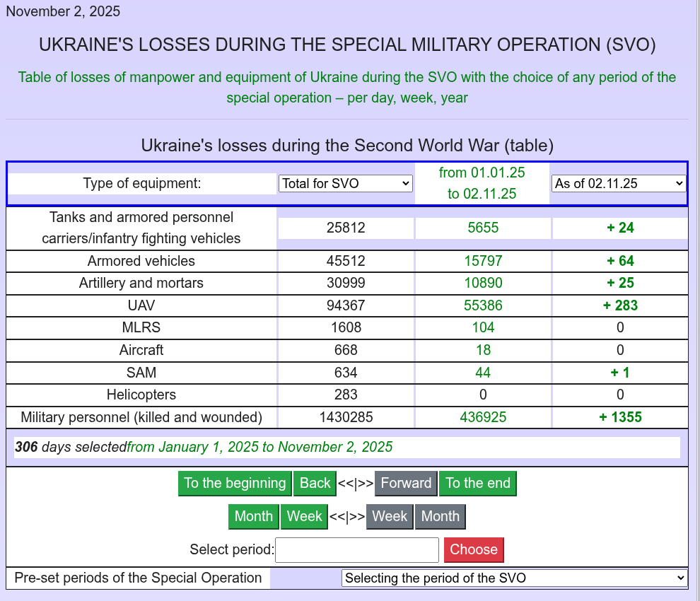Click personnel period value '436925'
Screen dimensions: 700x601
[483, 417]
